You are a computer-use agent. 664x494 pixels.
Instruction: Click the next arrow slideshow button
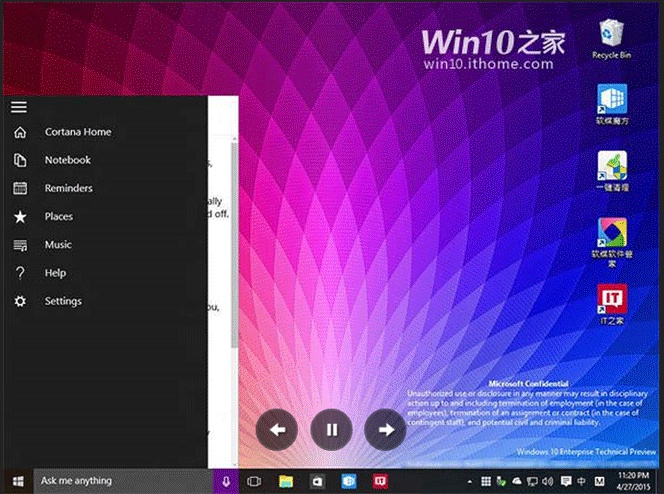[x=385, y=430]
